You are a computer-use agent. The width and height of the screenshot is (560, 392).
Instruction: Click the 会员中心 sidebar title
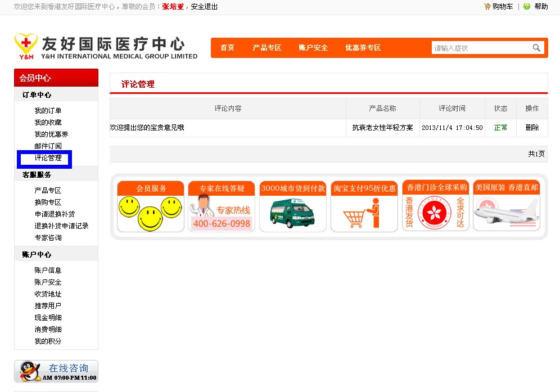tap(35, 78)
